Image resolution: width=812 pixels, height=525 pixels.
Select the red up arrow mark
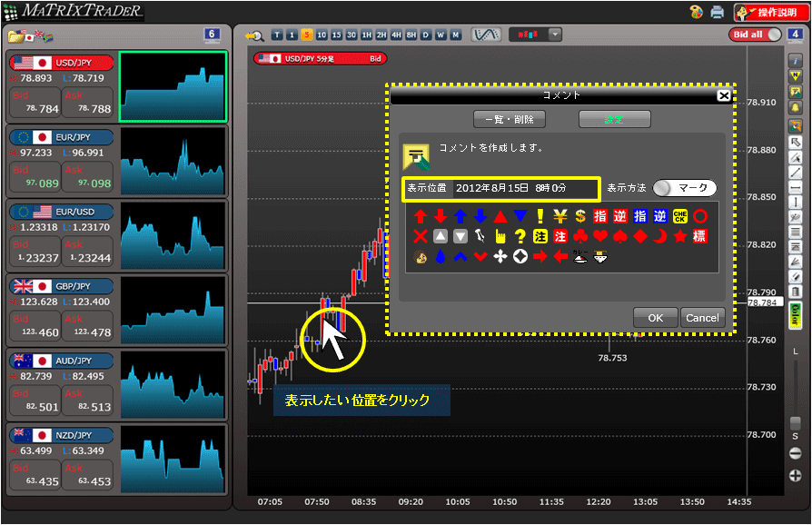pos(420,216)
